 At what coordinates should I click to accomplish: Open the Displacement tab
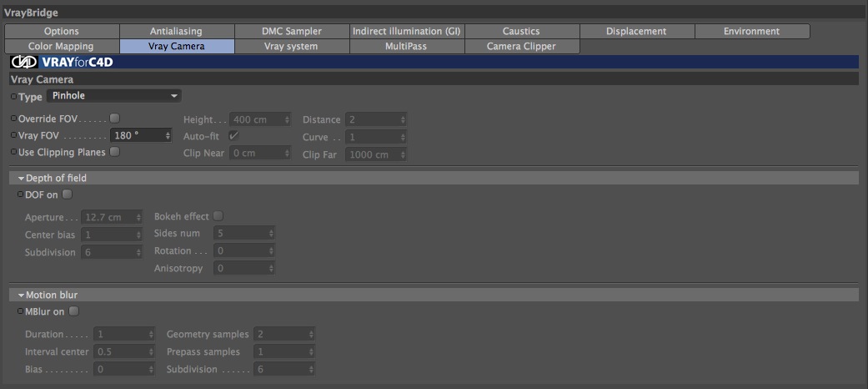(638, 32)
